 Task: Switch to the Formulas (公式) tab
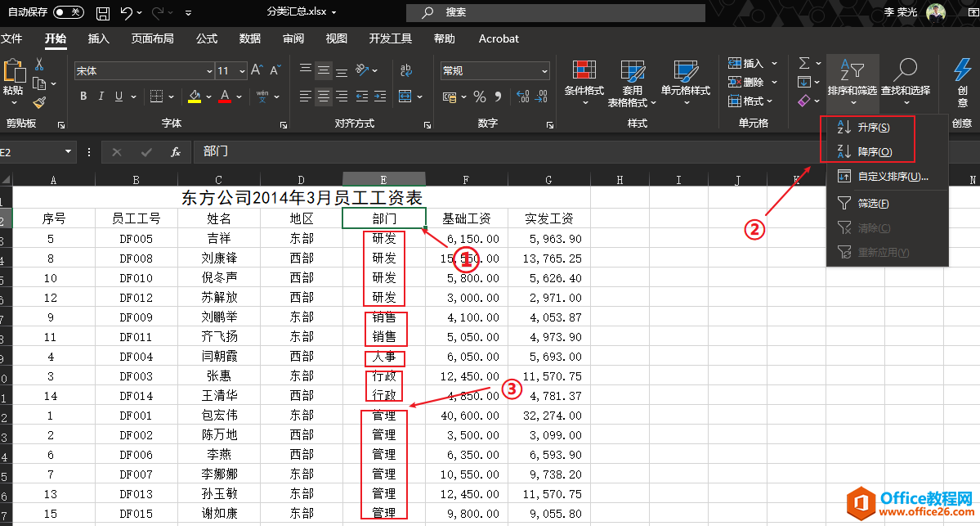(207, 38)
